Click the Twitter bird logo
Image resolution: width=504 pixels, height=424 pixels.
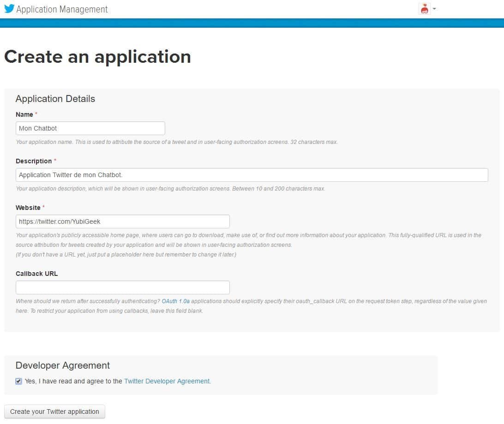(x=9, y=9)
